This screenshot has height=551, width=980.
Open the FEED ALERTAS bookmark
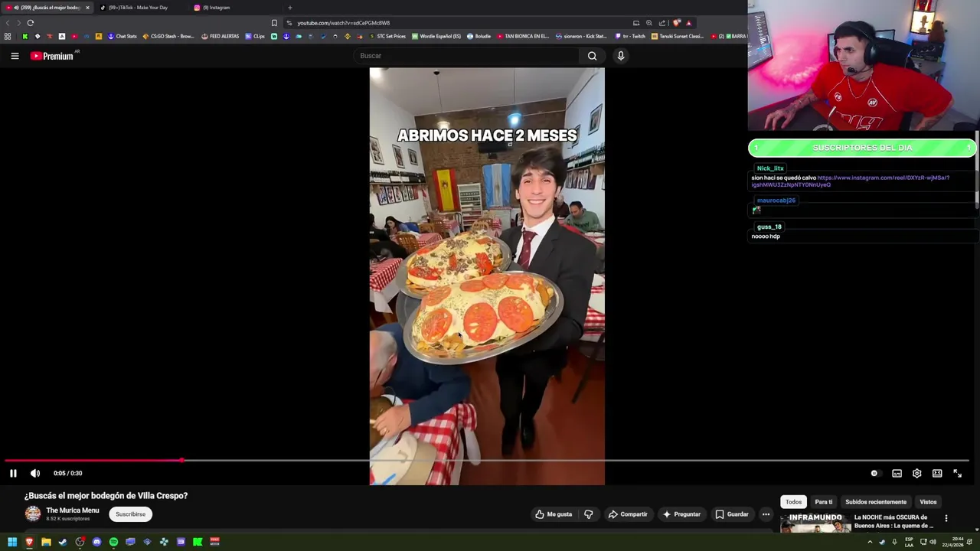tap(220, 36)
